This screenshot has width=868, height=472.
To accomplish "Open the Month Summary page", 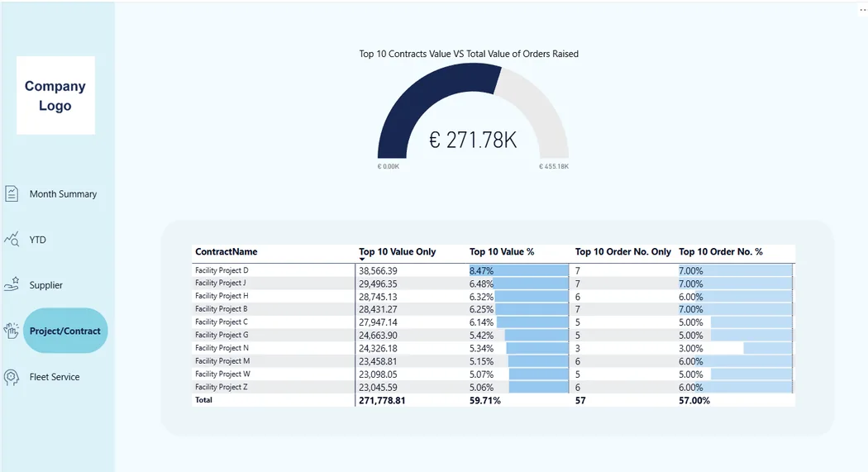I will (63, 194).
